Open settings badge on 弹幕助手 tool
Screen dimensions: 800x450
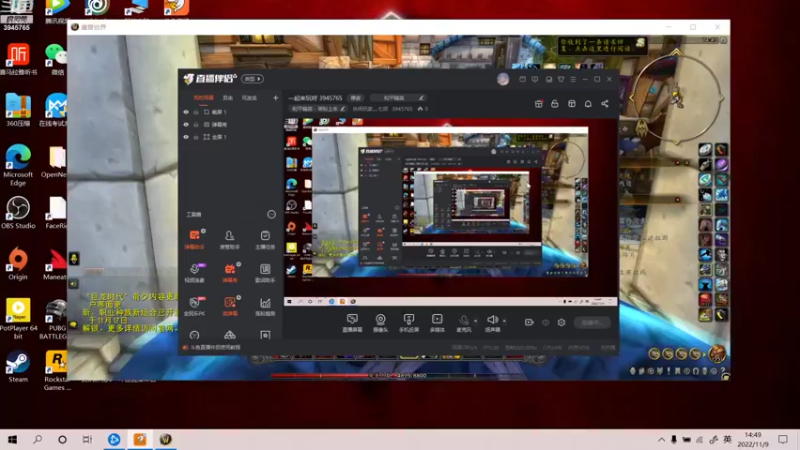pos(203,231)
